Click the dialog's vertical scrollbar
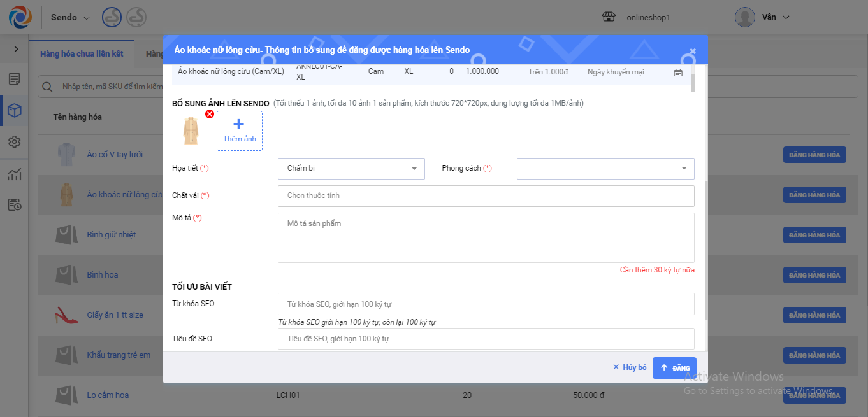The height and width of the screenshot is (417, 868). pos(705,250)
